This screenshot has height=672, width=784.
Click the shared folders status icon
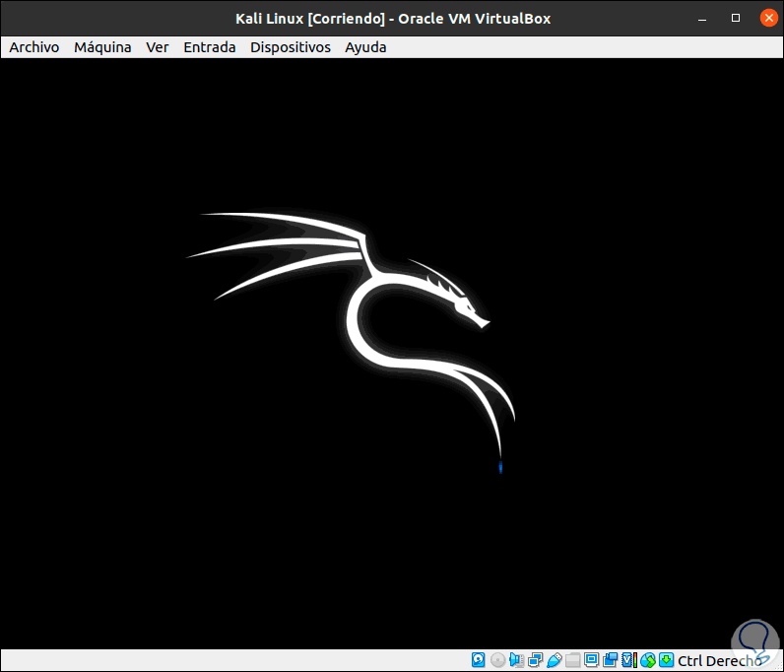pyautogui.click(x=573, y=660)
